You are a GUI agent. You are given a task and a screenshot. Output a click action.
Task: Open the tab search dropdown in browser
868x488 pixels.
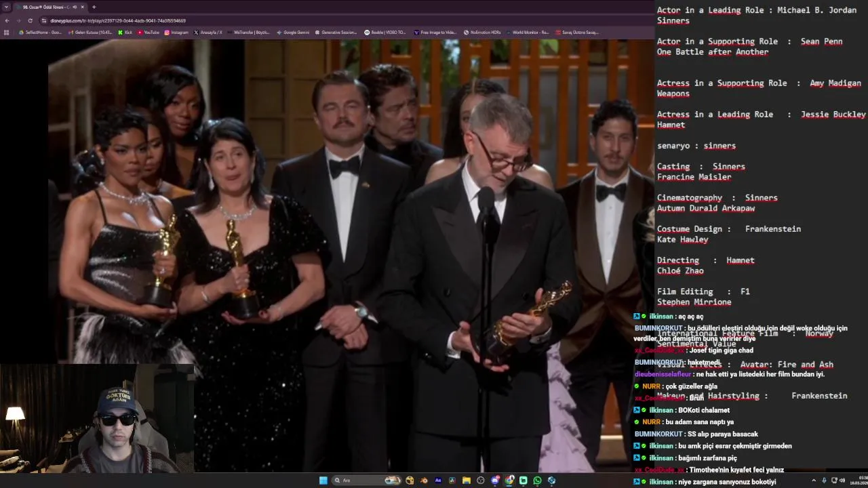pyautogui.click(x=6, y=7)
